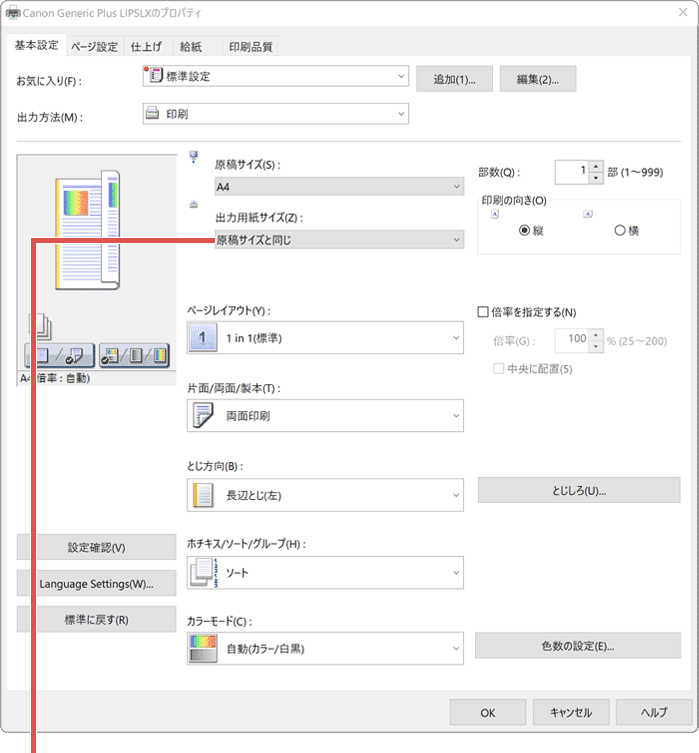This screenshot has height=753, width=699.
Task: Open the ホチキス/ソート/グループ dropdown showing ソート
Action: point(325,572)
